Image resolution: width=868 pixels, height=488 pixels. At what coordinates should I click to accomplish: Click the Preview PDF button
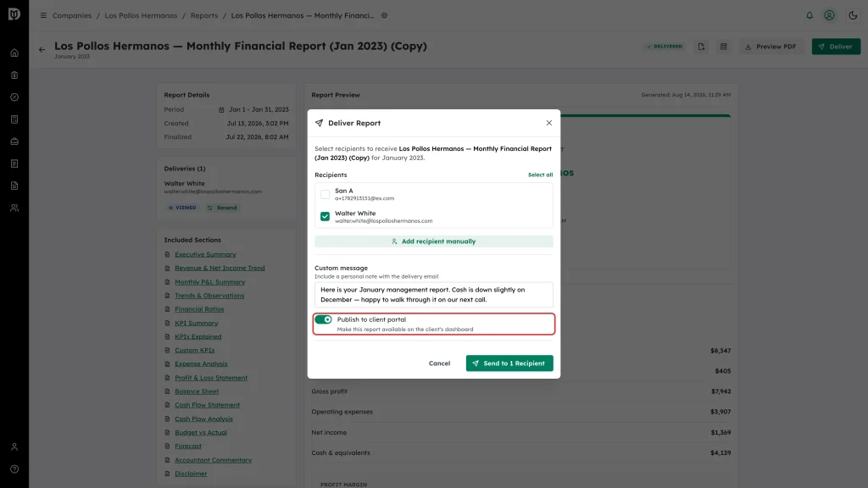[x=771, y=47]
